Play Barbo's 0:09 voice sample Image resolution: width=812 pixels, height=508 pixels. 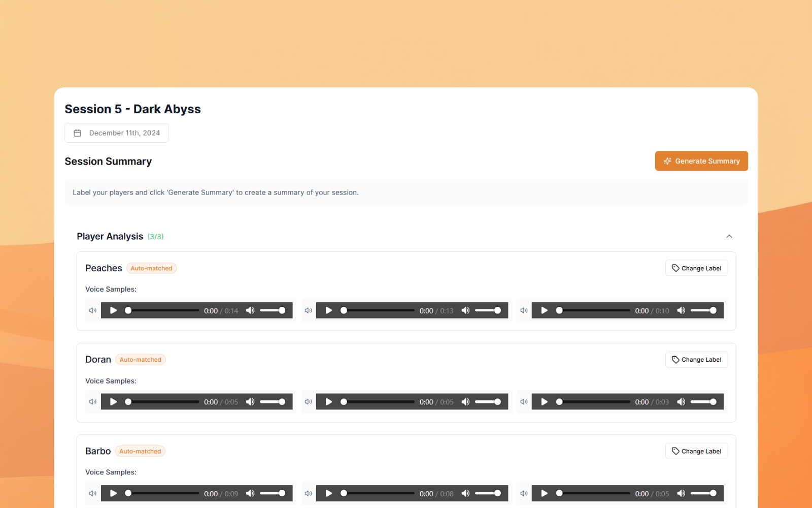[x=113, y=493]
